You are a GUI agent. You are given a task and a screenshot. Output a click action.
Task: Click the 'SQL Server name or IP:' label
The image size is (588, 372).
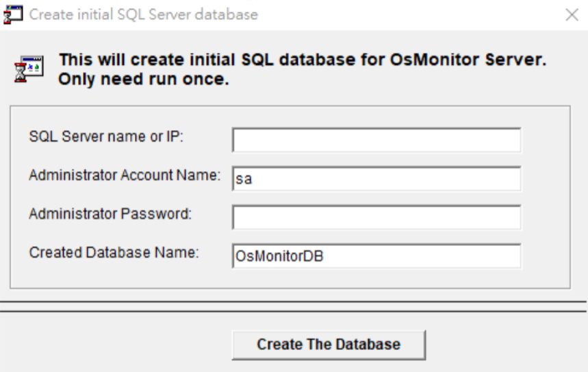pyautogui.click(x=106, y=136)
